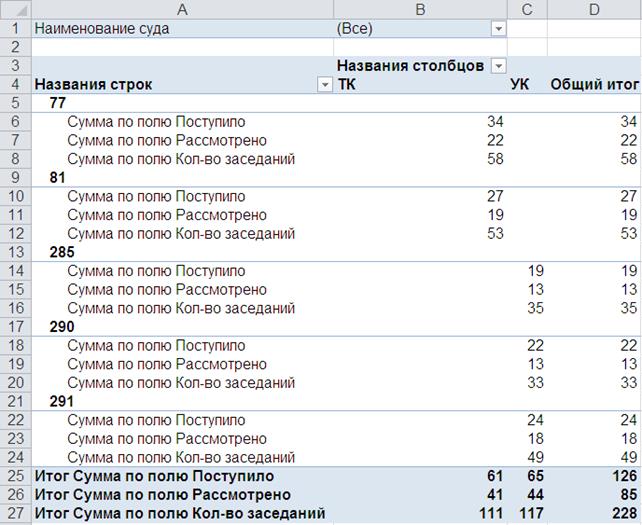Viewport: 642px width, 525px height.
Task: Click Сумма по полю Рассмотрено in row 7
Action: [x=167, y=140]
